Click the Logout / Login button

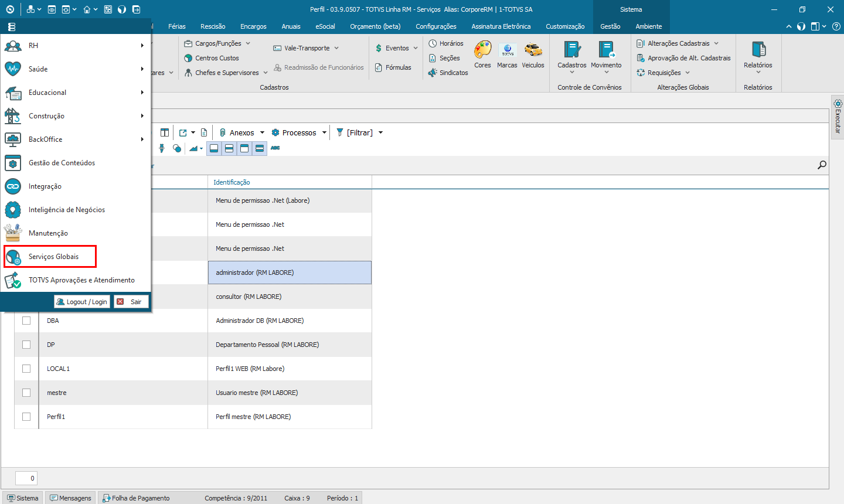(82, 302)
